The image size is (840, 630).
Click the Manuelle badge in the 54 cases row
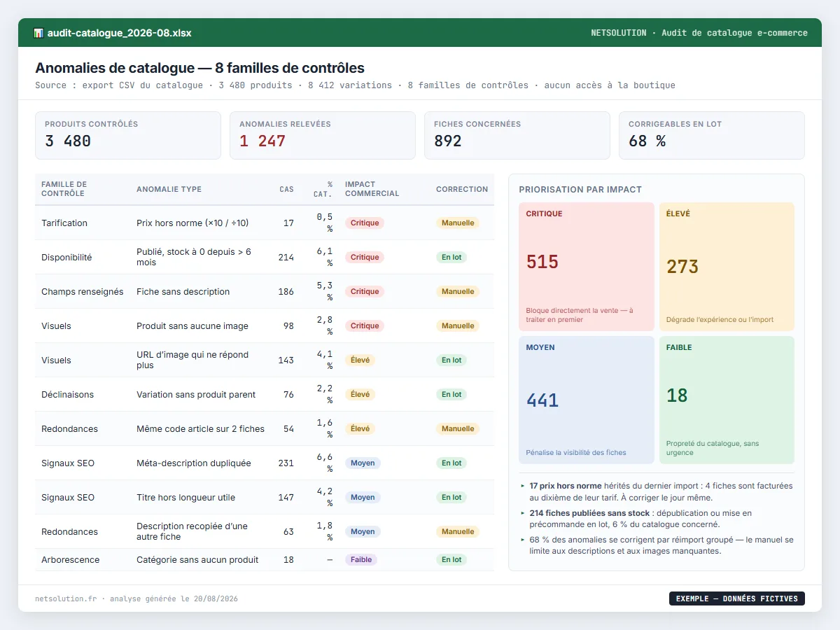pos(458,428)
